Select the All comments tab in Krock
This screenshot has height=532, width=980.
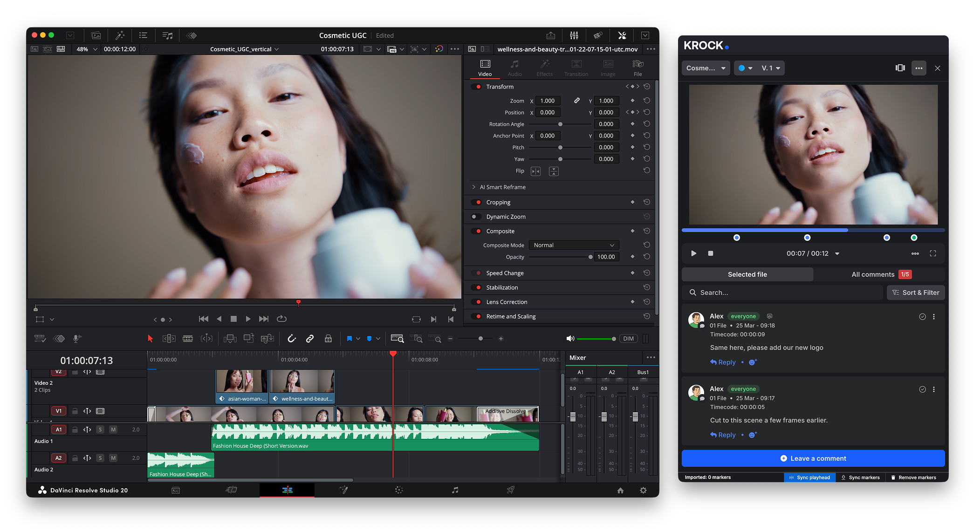pyautogui.click(x=879, y=274)
